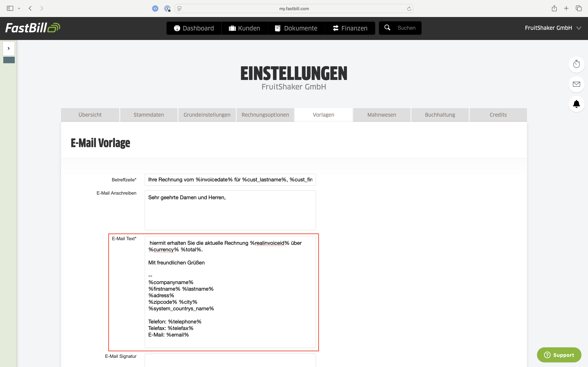Screen dimensions: 588x367
Task: Click the FastBill logo
Action: [x=32, y=28]
